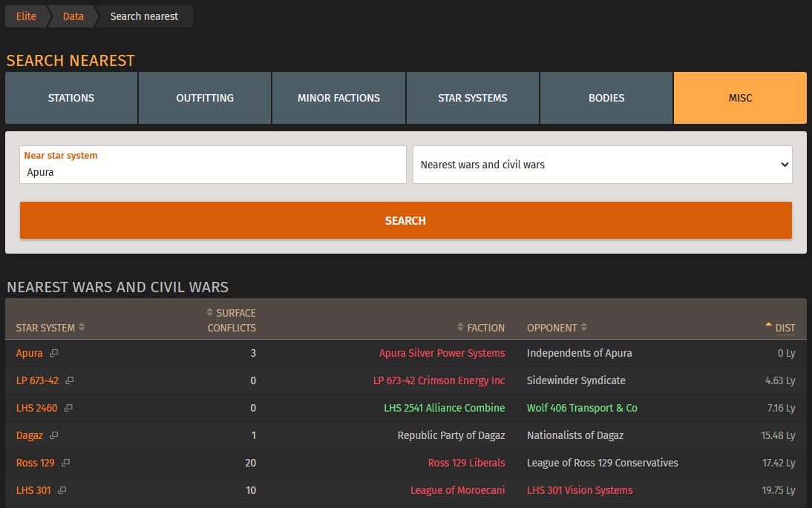This screenshot has height=508, width=812.
Task: Click the orange Search button
Action: [405, 220]
